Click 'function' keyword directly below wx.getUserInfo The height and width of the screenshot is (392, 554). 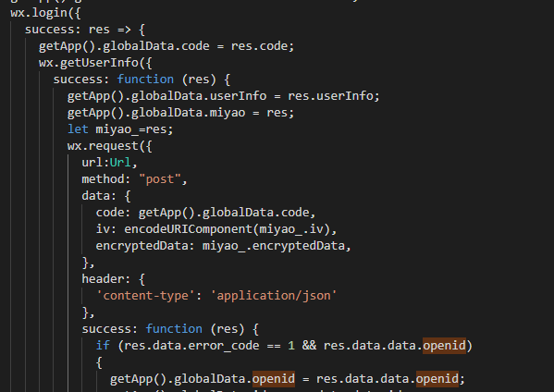pyautogui.click(x=145, y=80)
